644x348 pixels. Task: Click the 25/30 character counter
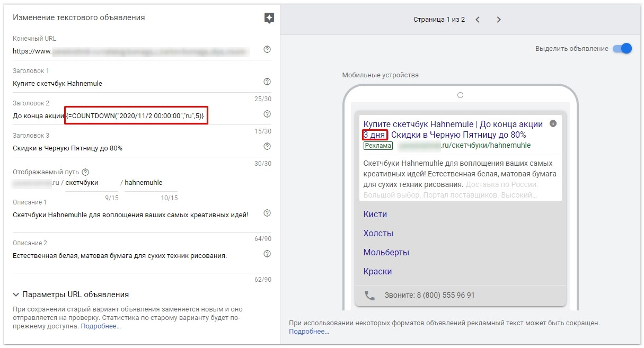pyautogui.click(x=263, y=99)
